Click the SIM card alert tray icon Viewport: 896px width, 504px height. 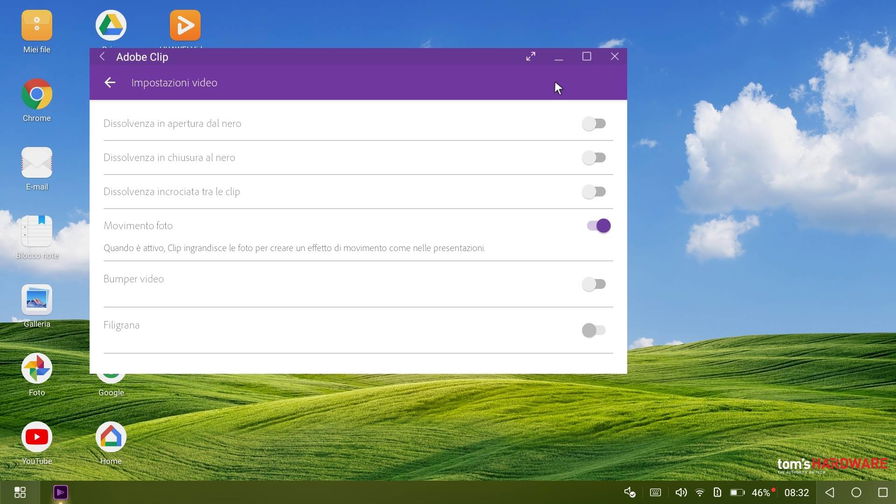717,492
